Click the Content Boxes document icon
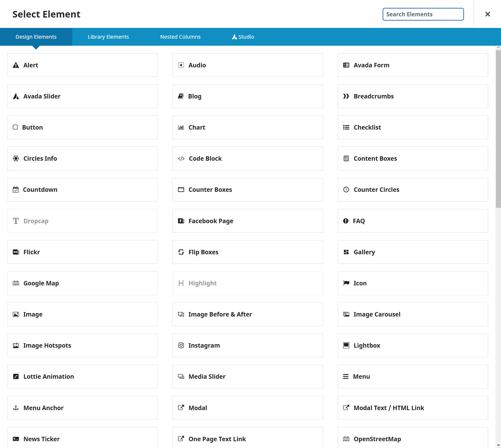This screenshot has height=448, width=501. tap(346, 159)
